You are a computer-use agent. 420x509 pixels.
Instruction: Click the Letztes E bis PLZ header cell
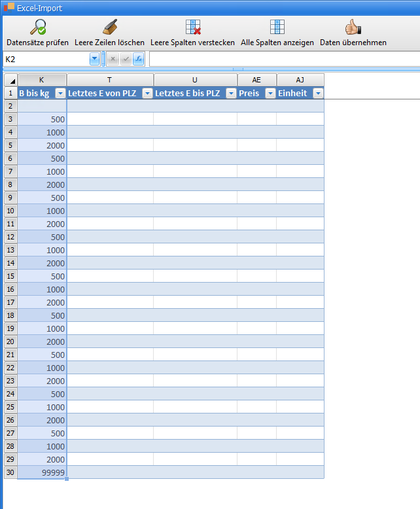(x=195, y=93)
